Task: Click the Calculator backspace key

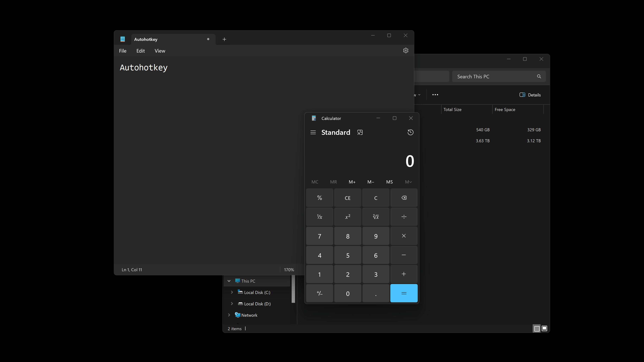Action: point(404,198)
